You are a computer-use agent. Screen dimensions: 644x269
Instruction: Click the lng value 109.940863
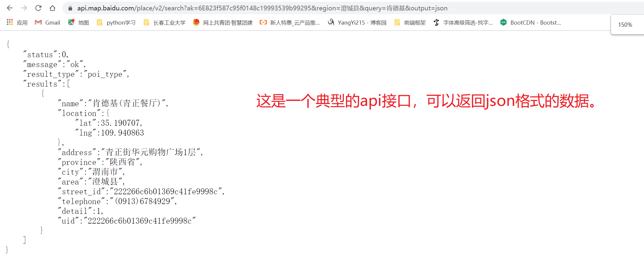(x=122, y=133)
